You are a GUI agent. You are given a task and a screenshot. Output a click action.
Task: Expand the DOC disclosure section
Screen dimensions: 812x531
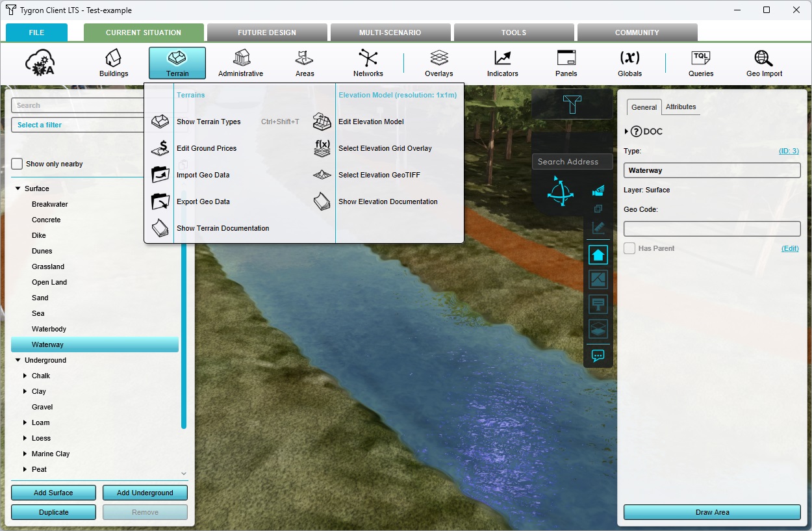626,131
